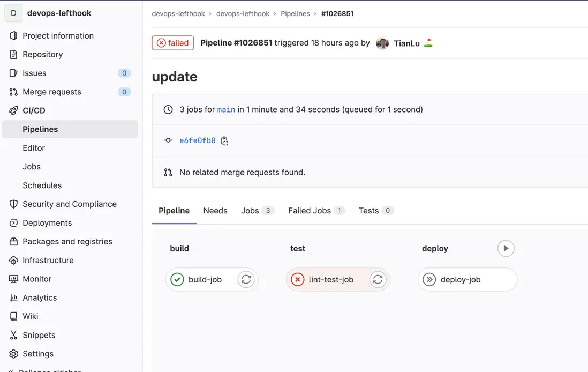Play all manual deploy stage jobs

[x=506, y=248]
